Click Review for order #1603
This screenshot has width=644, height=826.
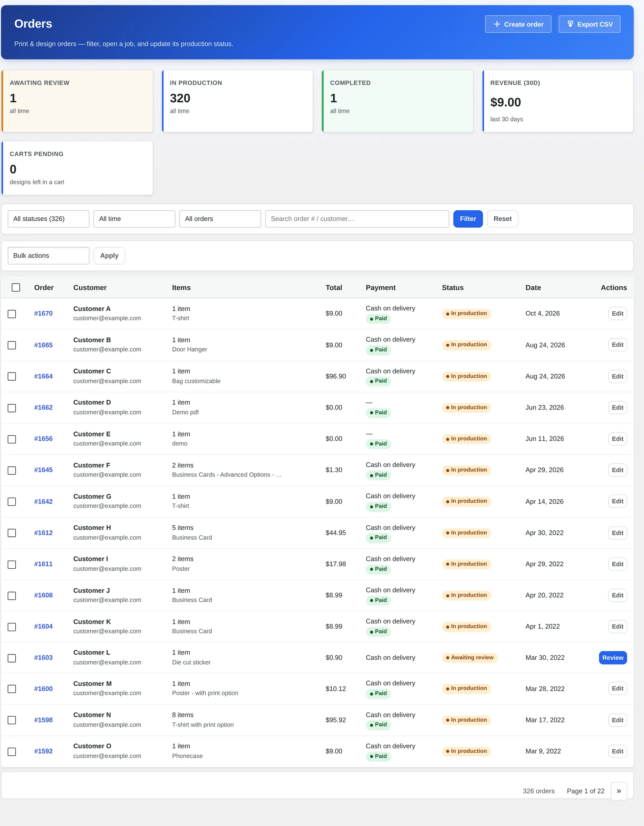(613, 658)
